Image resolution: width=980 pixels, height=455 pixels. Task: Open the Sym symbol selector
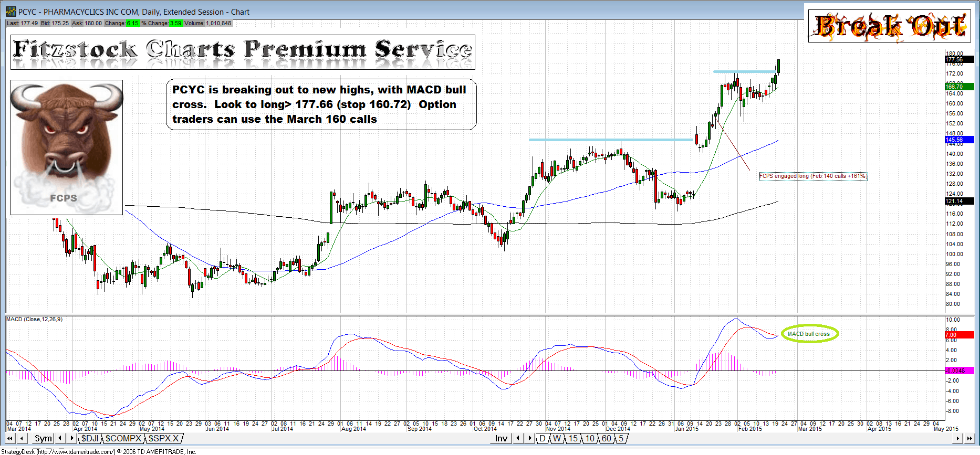(43, 438)
